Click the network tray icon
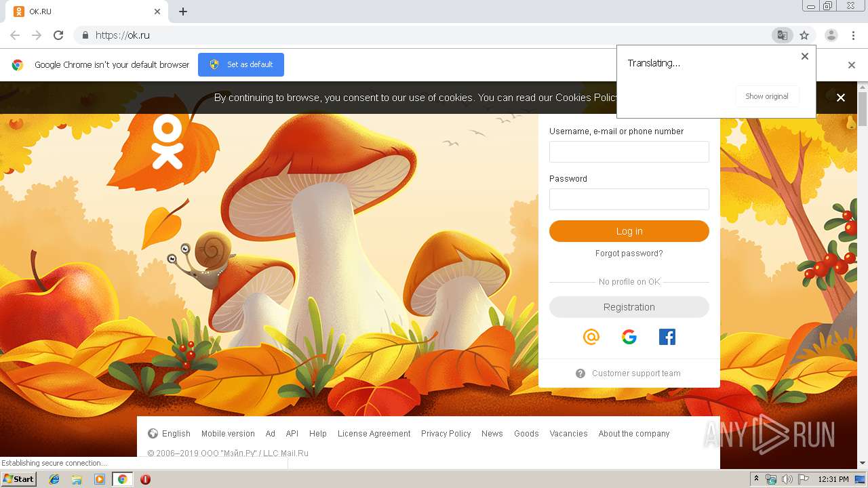The width and height of the screenshot is (868, 488). coord(771,479)
